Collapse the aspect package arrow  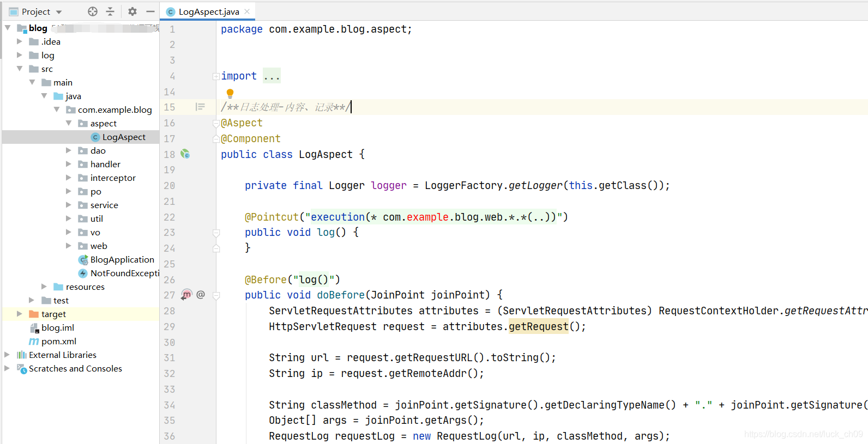(69, 123)
